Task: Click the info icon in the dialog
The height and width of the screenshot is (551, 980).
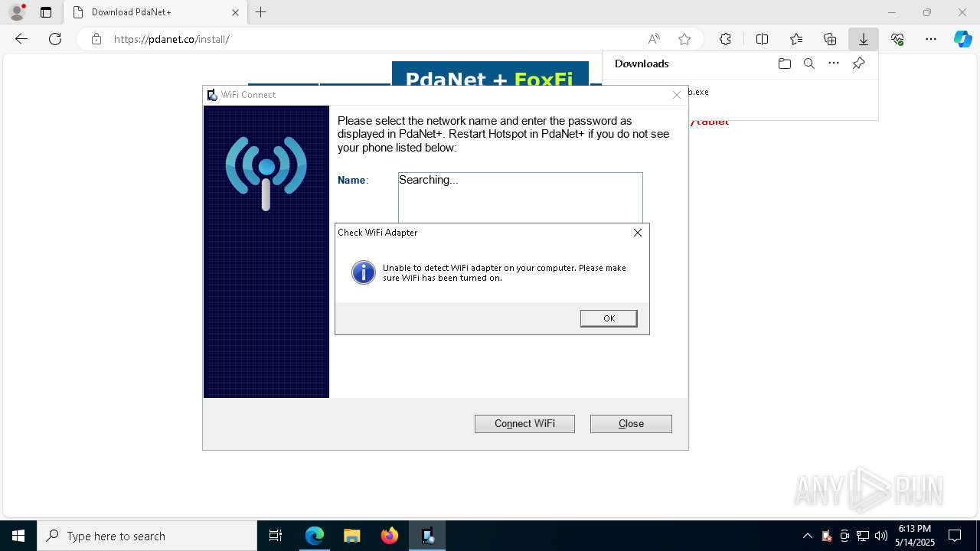Action: [x=363, y=272]
